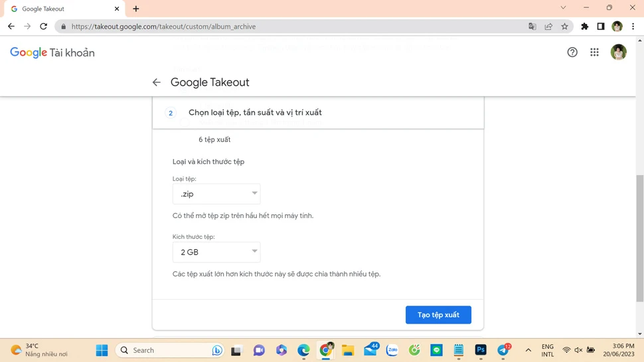Screen dimensions: 644x362
Task: Bookmark this page with the star icon
Action: click(x=565, y=27)
